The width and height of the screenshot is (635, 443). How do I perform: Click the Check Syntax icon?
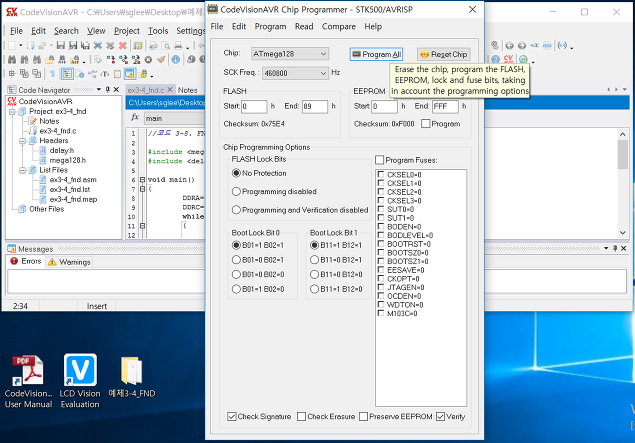[98, 60]
